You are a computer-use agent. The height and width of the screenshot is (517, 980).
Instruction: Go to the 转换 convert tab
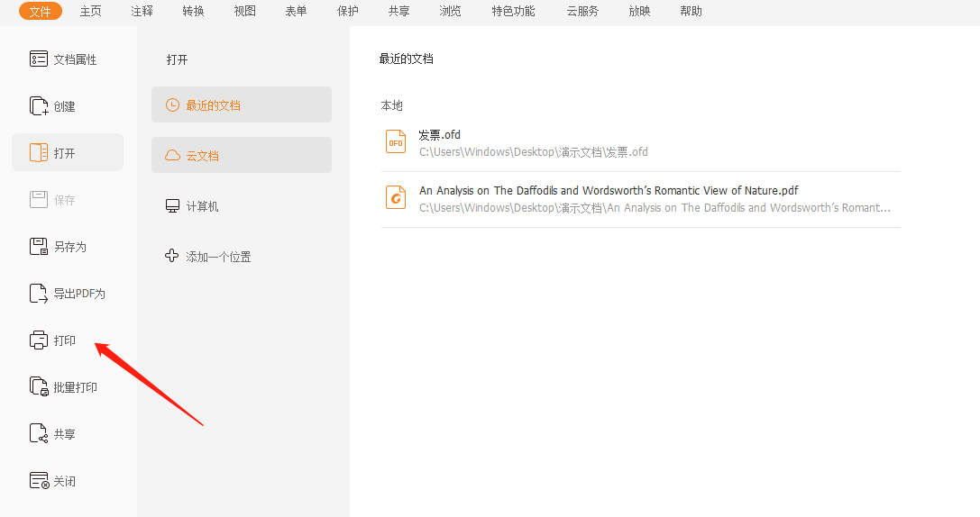click(193, 11)
